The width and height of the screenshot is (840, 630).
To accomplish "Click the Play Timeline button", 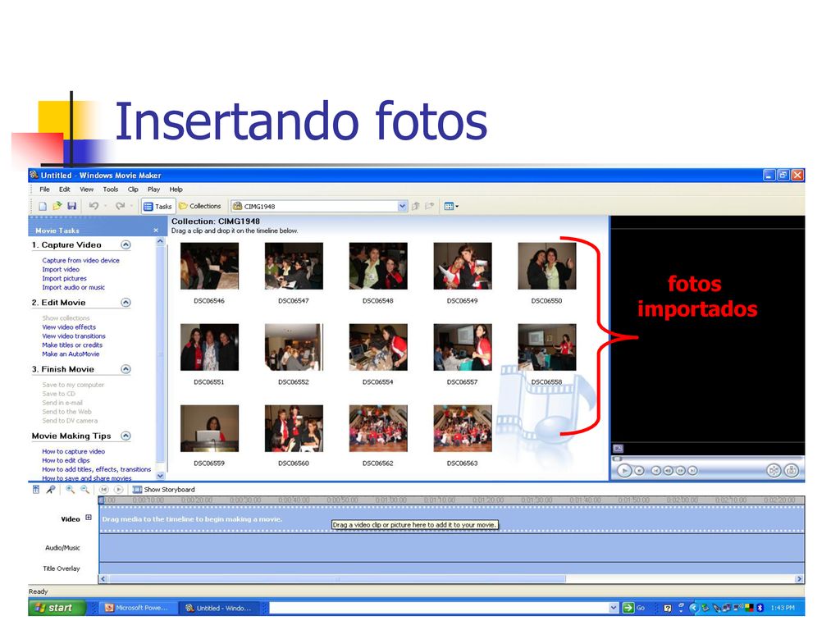I will coord(119,490).
